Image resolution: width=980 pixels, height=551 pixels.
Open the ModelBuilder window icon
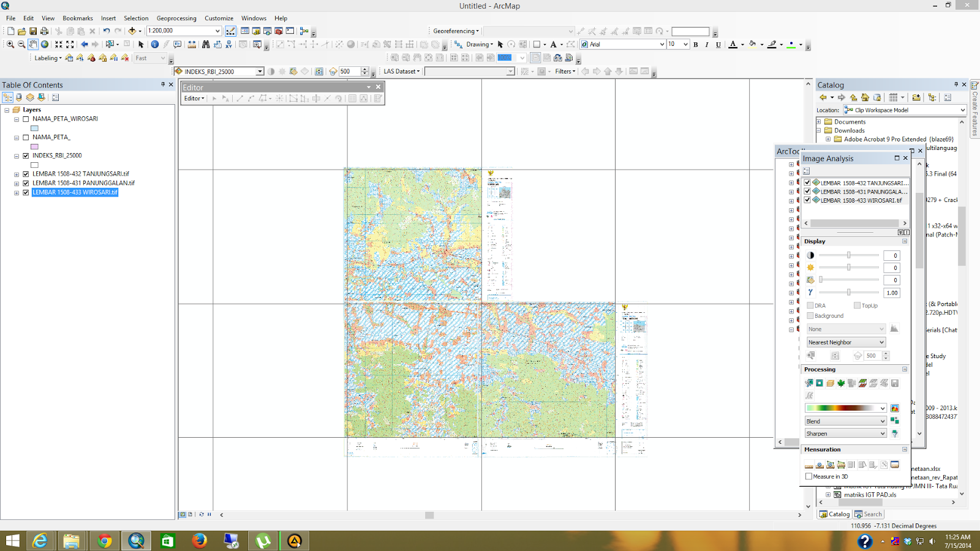pos(304,31)
